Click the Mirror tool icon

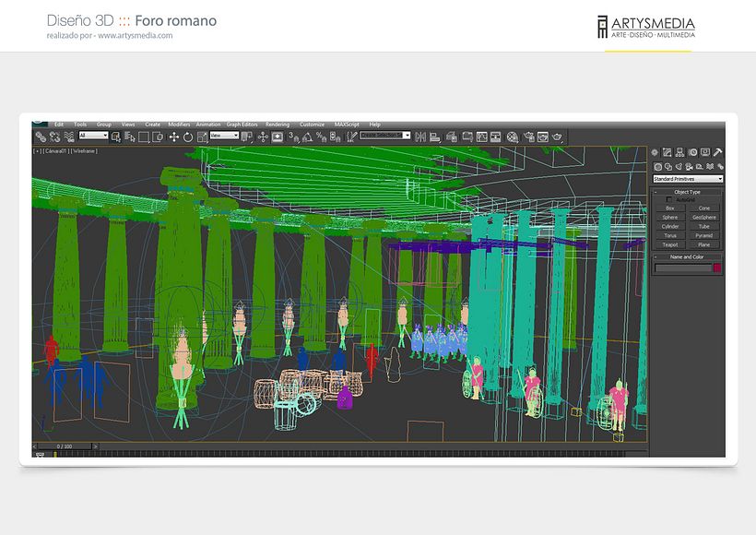(420, 137)
